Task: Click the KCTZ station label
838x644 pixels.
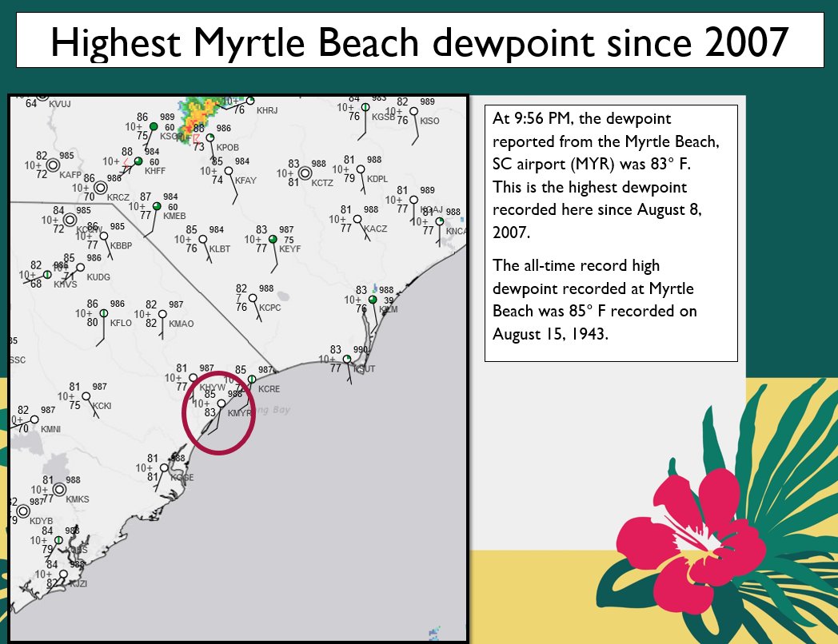Action: click(322, 183)
